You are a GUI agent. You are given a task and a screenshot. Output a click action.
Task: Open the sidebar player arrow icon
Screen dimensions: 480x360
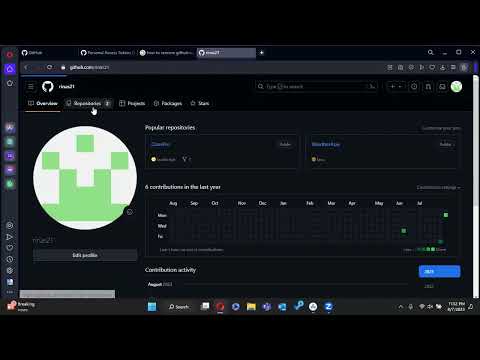point(10,237)
